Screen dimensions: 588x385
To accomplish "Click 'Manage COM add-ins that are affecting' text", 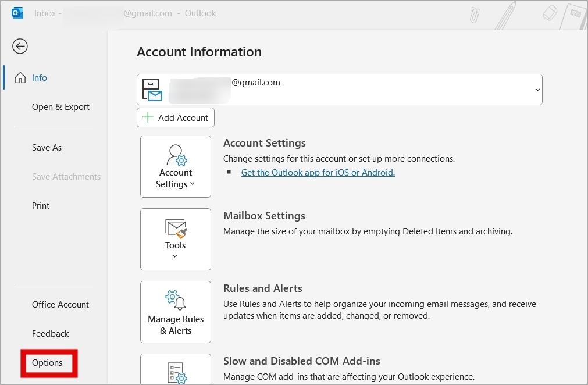I will 349,377.
